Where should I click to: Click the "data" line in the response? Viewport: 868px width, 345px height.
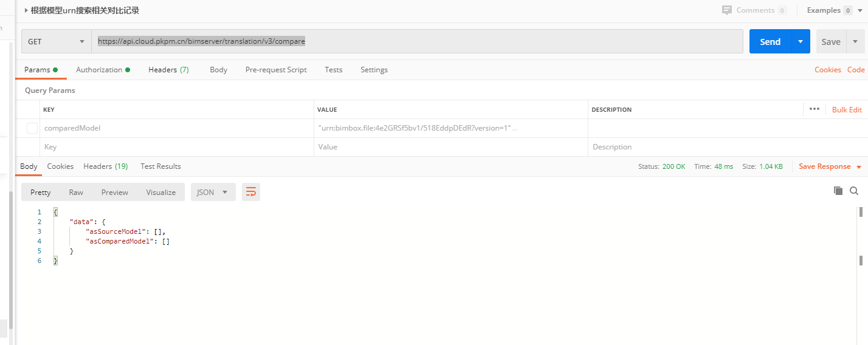pyautogui.click(x=88, y=222)
